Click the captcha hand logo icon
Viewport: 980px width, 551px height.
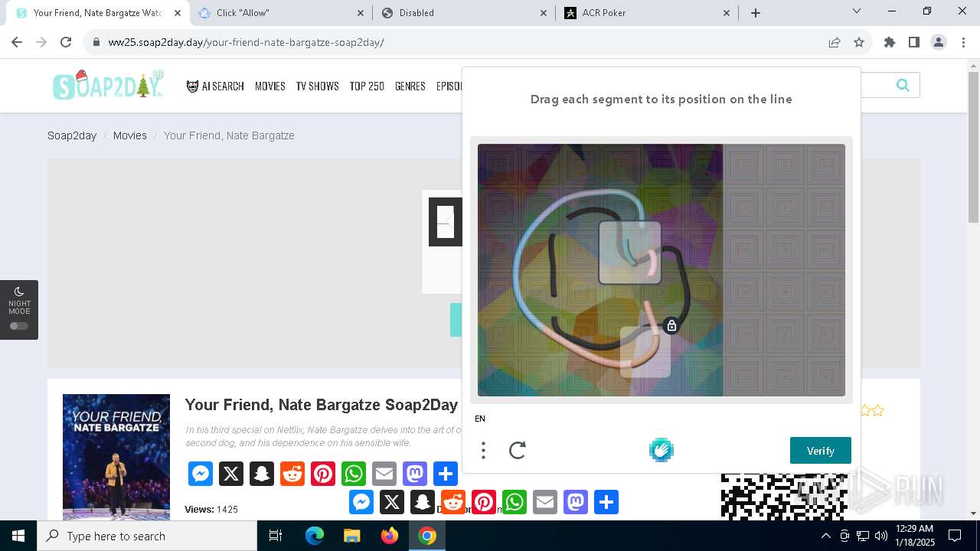pyautogui.click(x=661, y=450)
